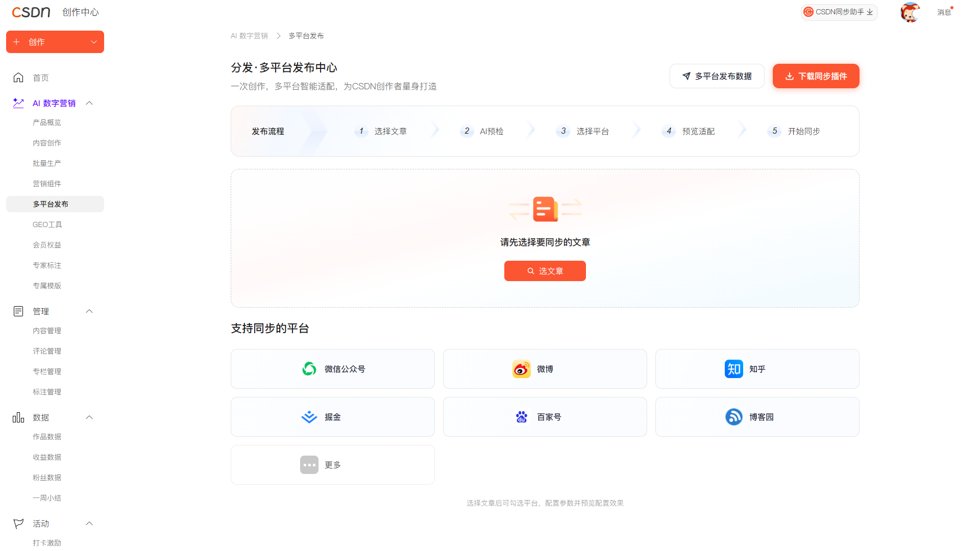980x551 pixels.
Task: Click the 首页 sidebar label
Action: (41, 78)
